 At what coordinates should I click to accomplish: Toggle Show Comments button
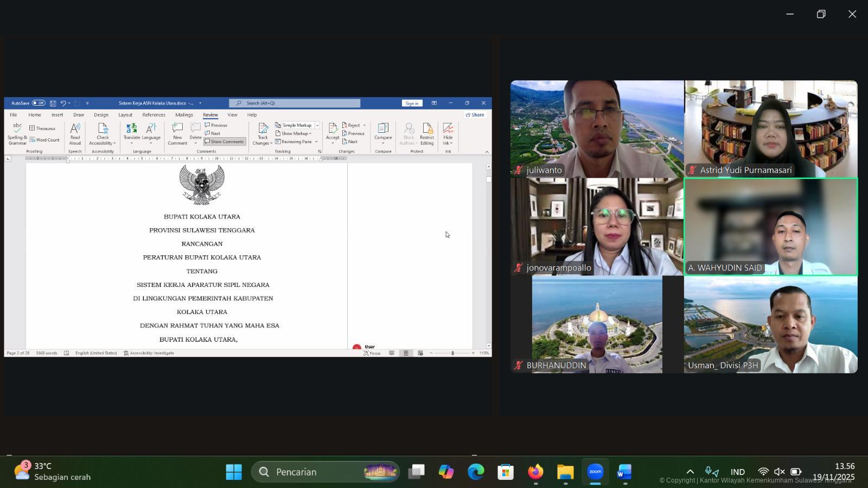click(225, 142)
